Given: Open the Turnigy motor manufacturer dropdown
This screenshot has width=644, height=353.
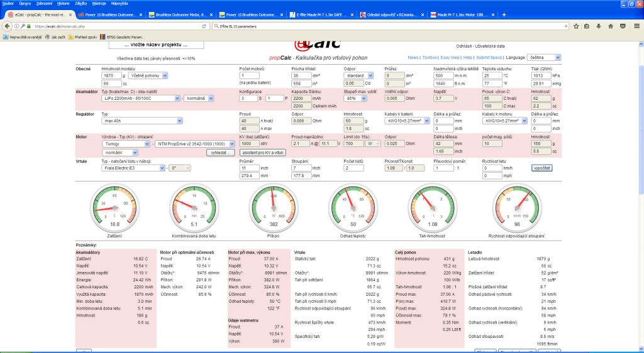Looking at the screenshot, I should (126, 144).
